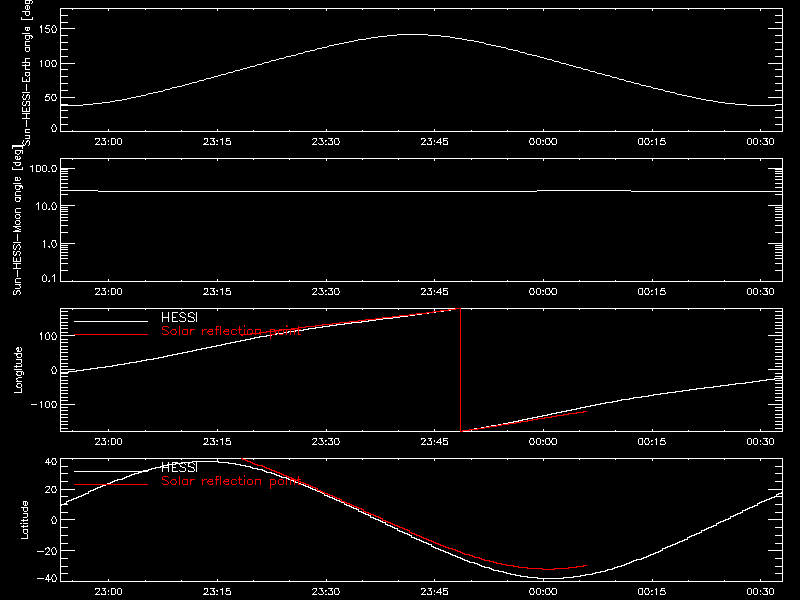
Task: Click -40 tick on the Latitude axis
Action: click(47, 578)
